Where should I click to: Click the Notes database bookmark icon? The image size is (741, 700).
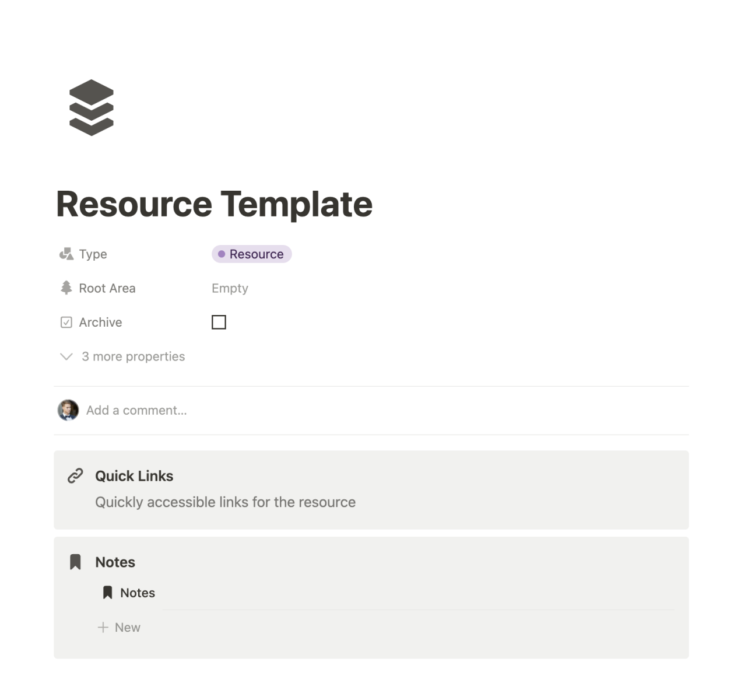click(x=108, y=593)
